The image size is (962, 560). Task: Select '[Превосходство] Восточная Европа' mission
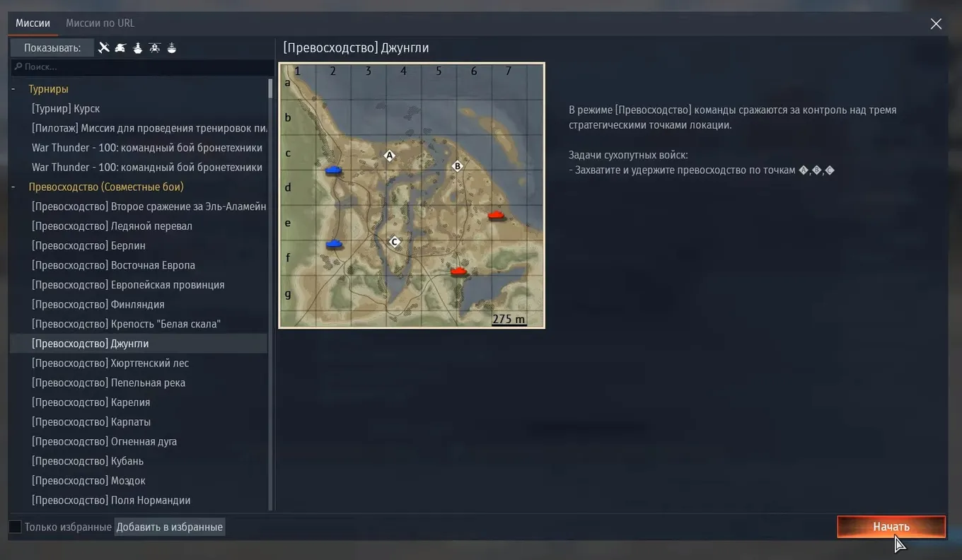[139, 265]
